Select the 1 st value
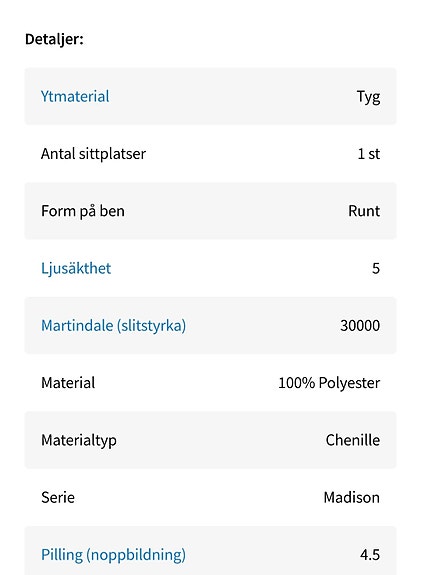Image resolution: width=421 pixels, height=575 pixels. coord(369,154)
